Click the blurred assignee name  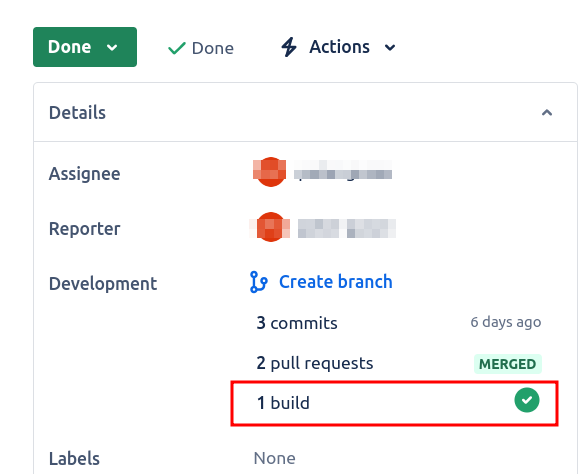pos(343,170)
